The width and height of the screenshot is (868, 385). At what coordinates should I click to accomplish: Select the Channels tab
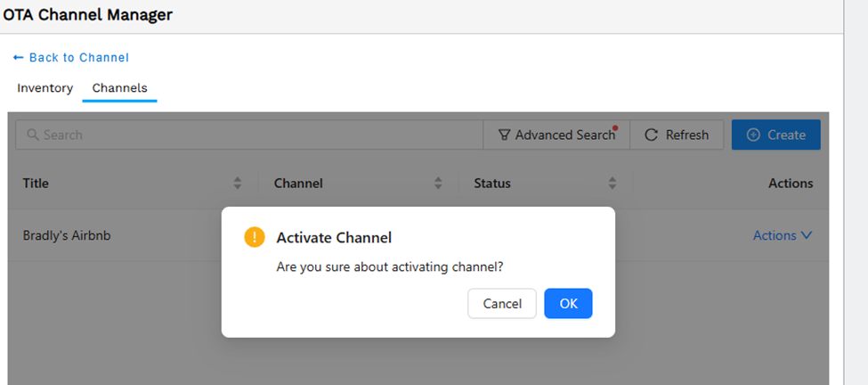(x=119, y=88)
